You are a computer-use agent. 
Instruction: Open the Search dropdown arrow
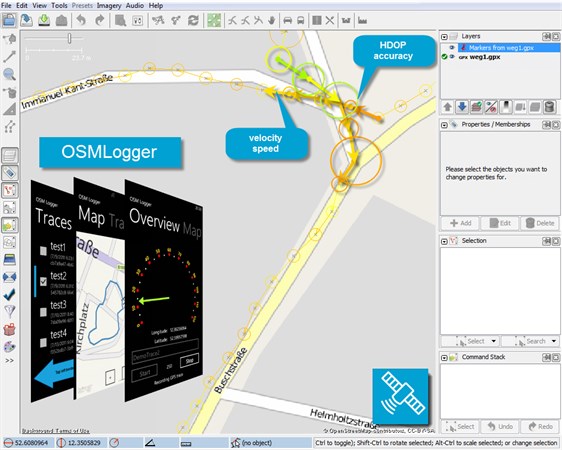coord(553,341)
